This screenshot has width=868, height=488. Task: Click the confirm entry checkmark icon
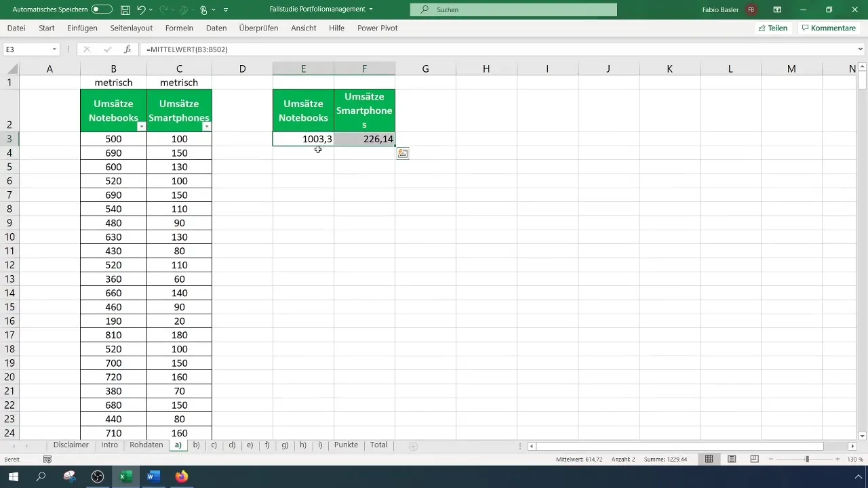[x=107, y=49]
